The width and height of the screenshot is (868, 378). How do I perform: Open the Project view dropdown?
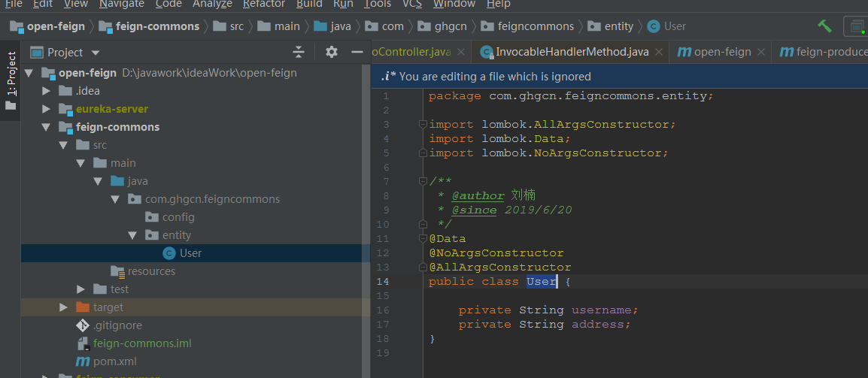coord(96,53)
